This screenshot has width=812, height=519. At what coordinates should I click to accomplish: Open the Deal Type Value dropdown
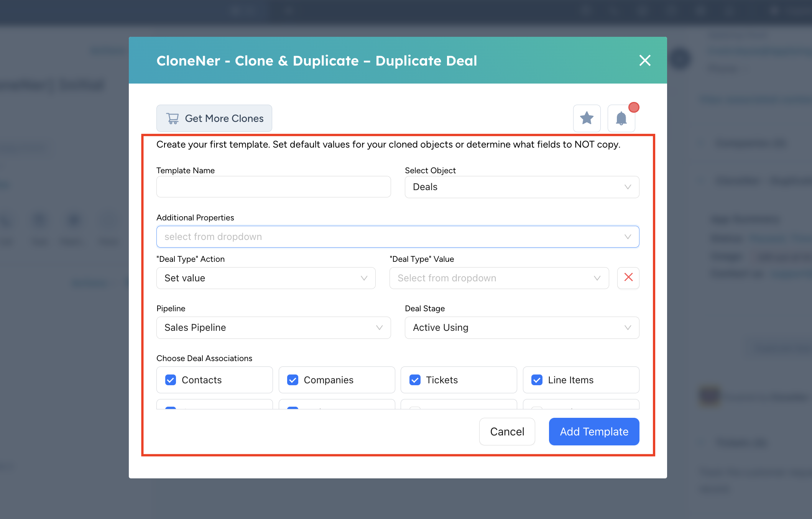499,278
